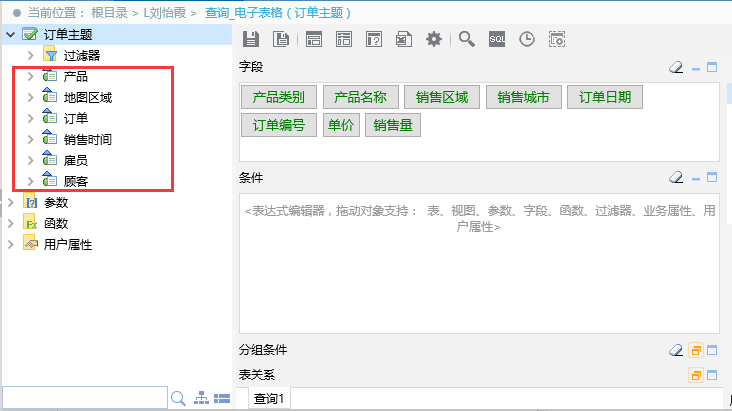Image resolution: width=732 pixels, height=411 pixels.
Task: Expand the 用户属性 node
Action: pyautogui.click(x=11, y=244)
